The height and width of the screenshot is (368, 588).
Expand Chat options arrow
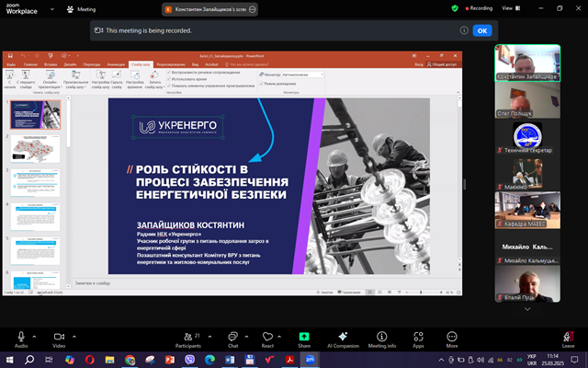click(246, 337)
